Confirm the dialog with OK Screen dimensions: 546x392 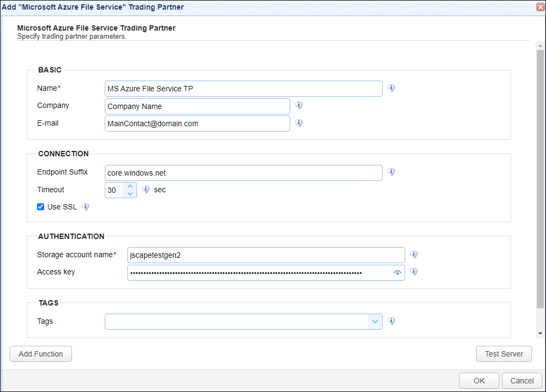click(x=479, y=381)
